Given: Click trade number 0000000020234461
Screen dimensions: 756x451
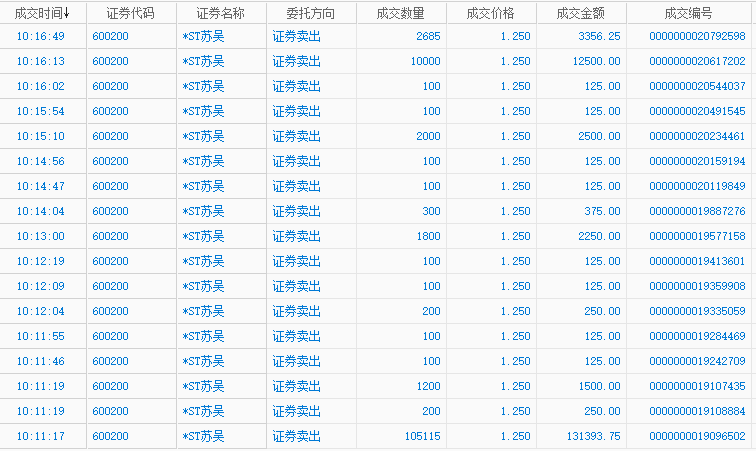Looking at the screenshot, I should pos(697,137).
